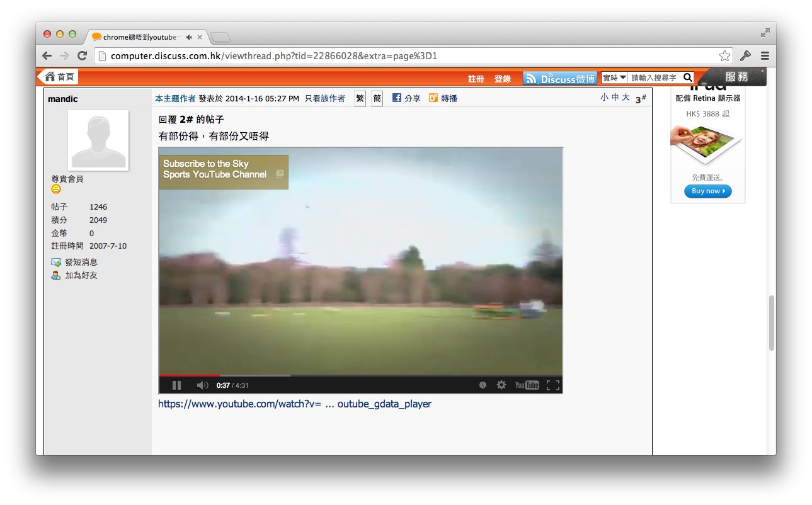Go to 首頁 home button
Image resolution: width=812 pixels, height=505 pixels.
(59, 77)
